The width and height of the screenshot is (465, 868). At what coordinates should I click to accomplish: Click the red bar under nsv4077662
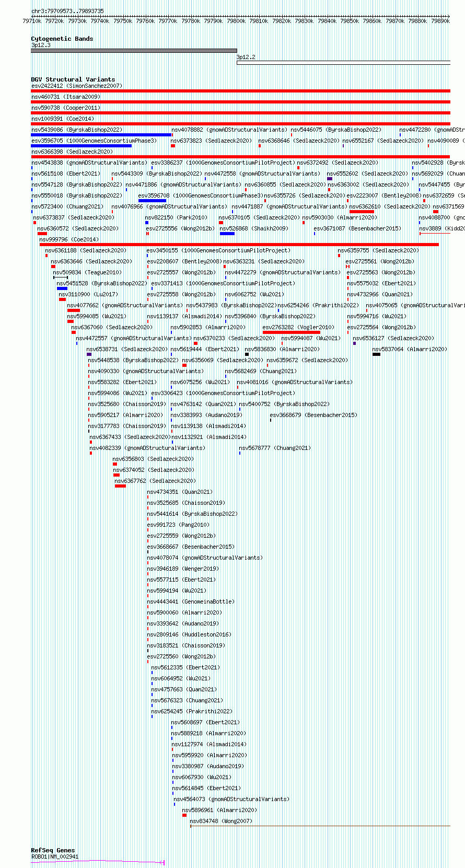[74, 310]
